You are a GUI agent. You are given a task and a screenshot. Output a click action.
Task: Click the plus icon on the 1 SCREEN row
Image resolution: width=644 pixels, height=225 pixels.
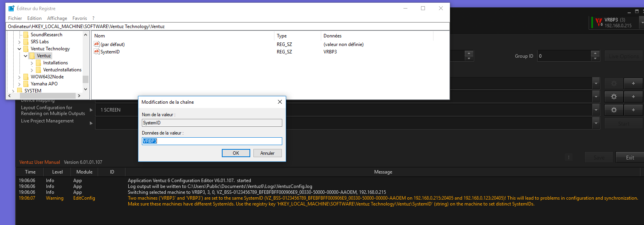pos(633,110)
